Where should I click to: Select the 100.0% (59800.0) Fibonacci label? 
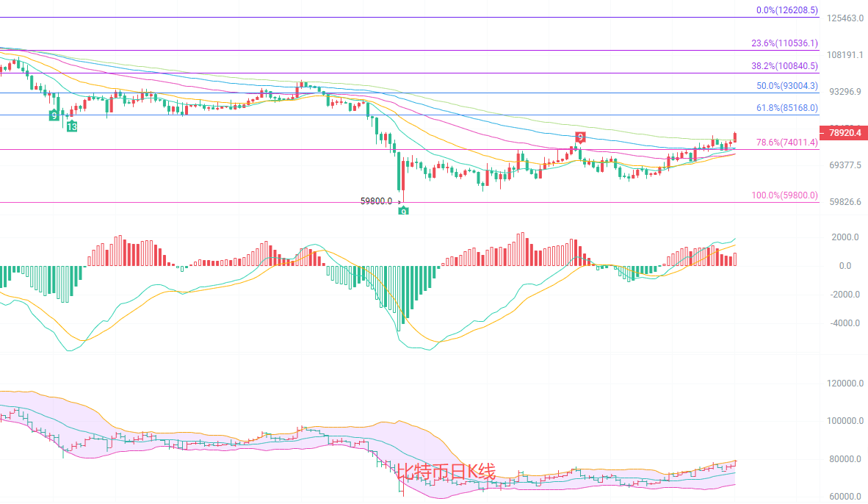[x=784, y=195]
